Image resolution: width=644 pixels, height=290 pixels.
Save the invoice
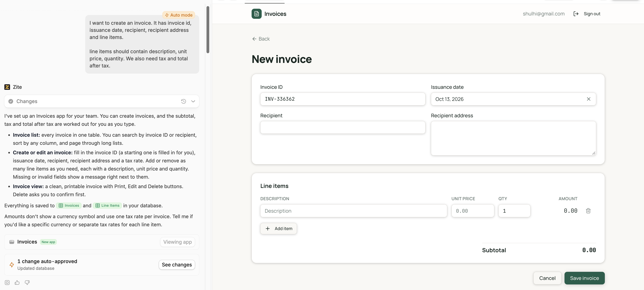pos(584,278)
